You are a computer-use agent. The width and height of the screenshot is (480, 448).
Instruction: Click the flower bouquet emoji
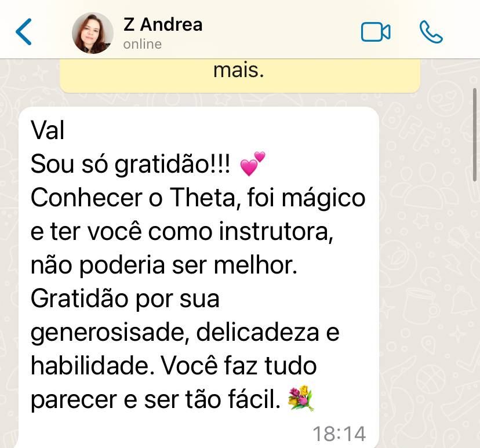(x=301, y=398)
